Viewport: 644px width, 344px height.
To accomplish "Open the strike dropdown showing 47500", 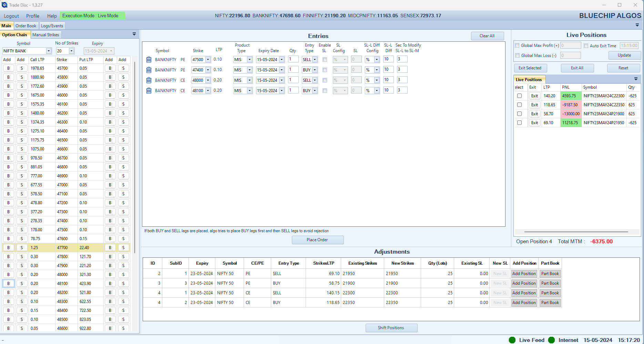I will (208, 60).
